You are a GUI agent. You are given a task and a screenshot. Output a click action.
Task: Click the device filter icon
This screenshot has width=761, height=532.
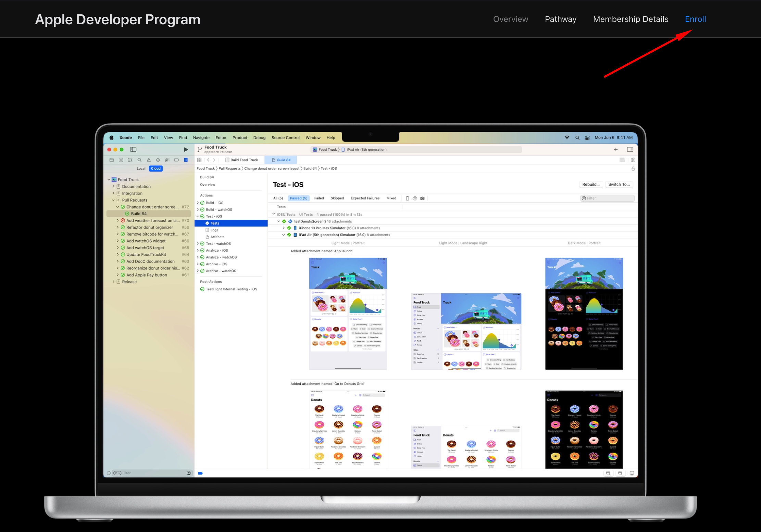pos(407,198)
